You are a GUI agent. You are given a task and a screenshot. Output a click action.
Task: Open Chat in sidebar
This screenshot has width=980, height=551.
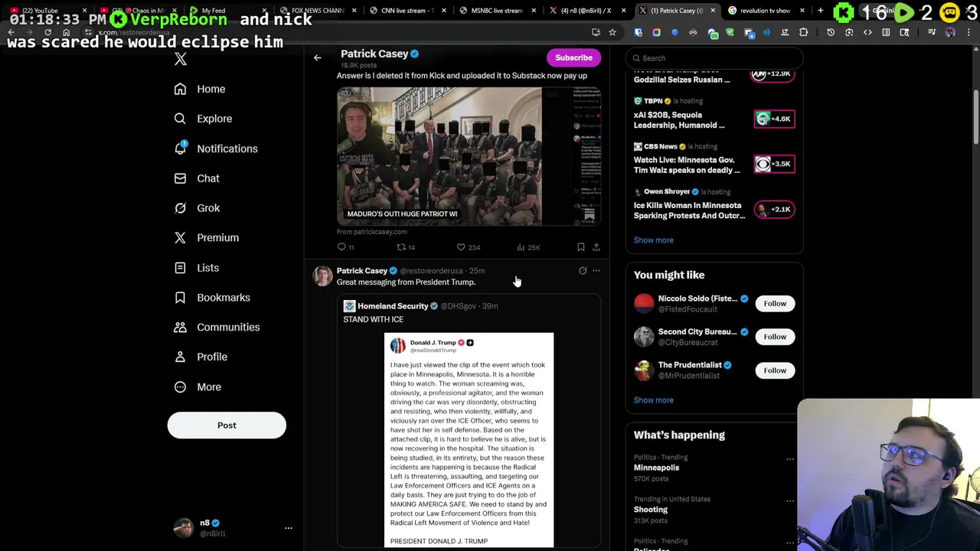[197, 178]
